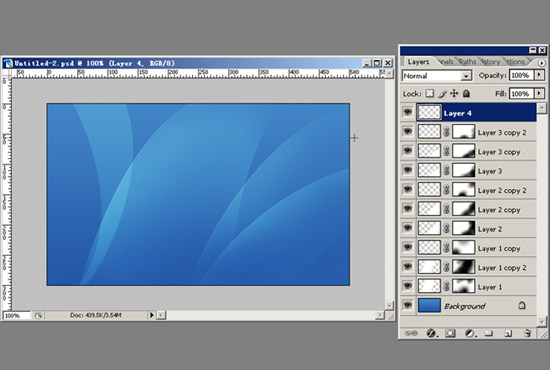This screenshot has width=550, height=370.
Task: Click the lock position move icon
Action: pyautogui.click(x=454, y=94)
